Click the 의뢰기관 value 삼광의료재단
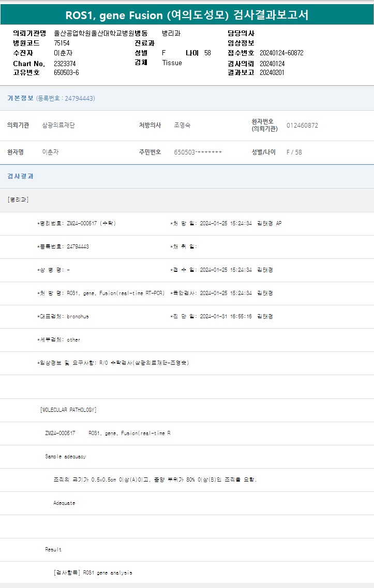This screenshot has width=374, height=588. click(58, 125)
